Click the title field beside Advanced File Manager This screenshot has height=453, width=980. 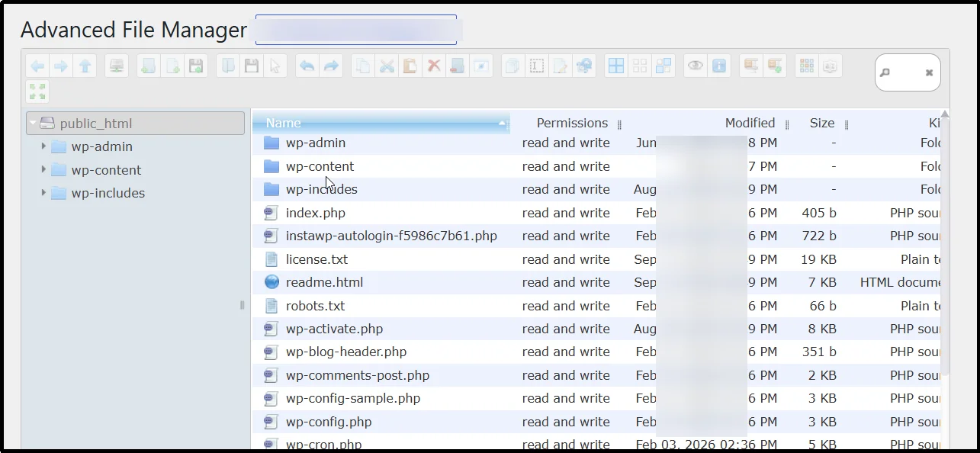[355, 30]
